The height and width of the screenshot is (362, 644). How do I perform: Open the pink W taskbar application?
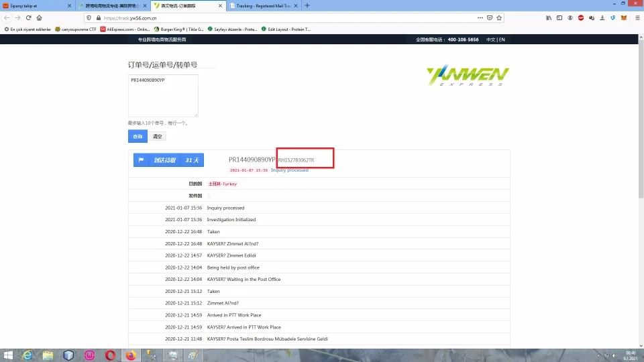point(89,355)
